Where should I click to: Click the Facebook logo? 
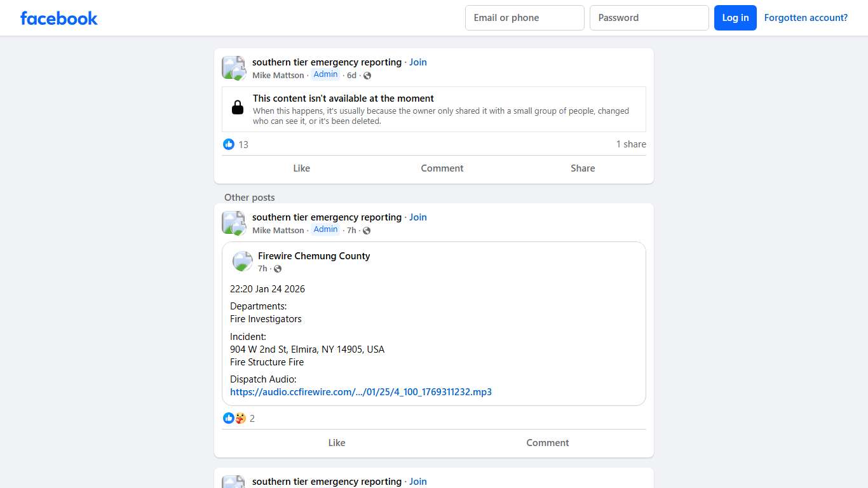59,18
